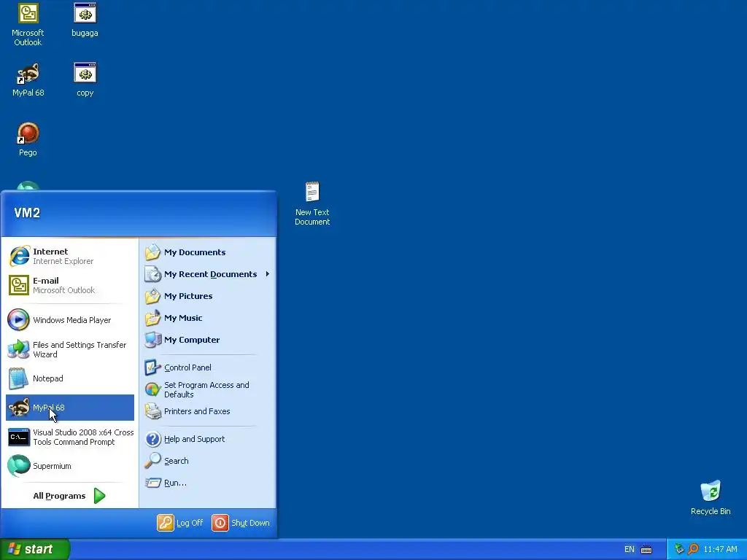747x560 pixels.
Task: Launch MyPal 68 from the Start menu
Action: tap(70, 408)
